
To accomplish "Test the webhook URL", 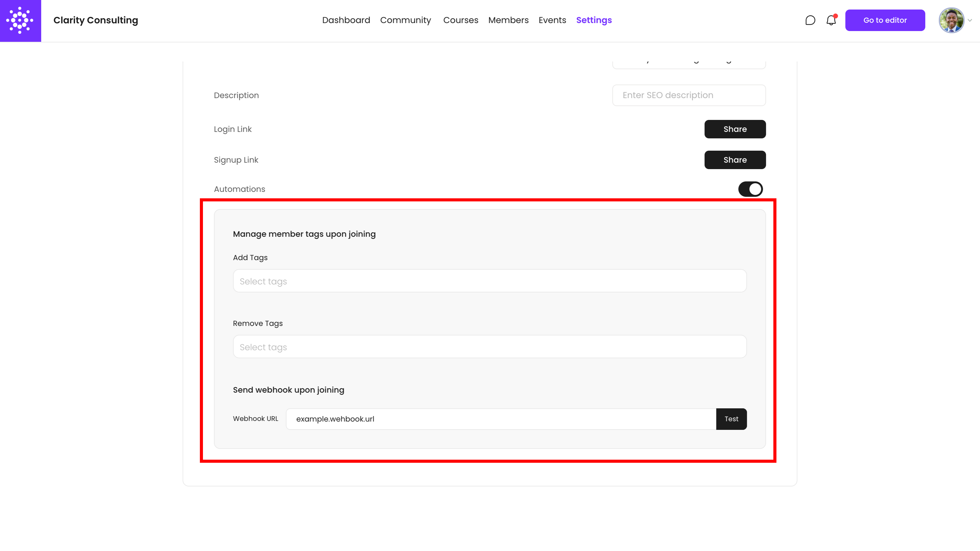I will click(731, 418).
